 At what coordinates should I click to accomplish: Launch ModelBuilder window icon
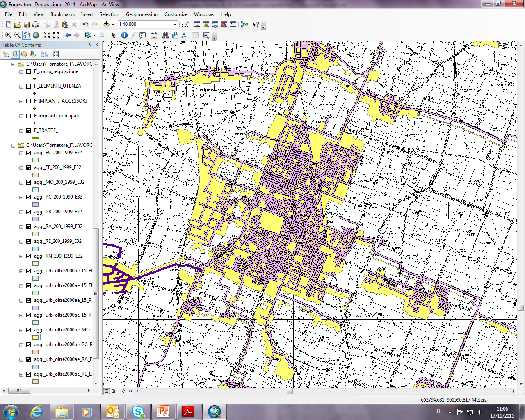coord(244,25)
